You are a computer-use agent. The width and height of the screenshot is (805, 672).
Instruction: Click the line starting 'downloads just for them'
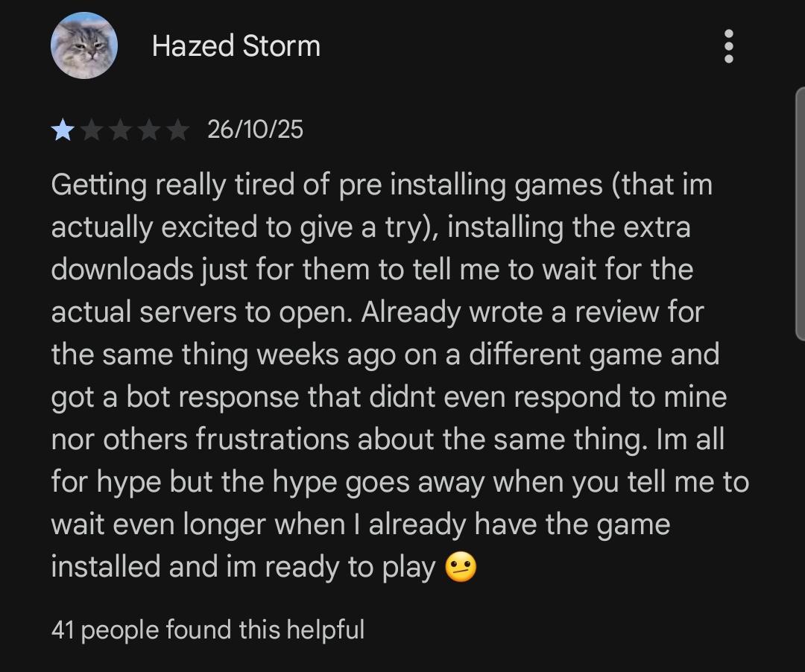[x=372, y=270]
